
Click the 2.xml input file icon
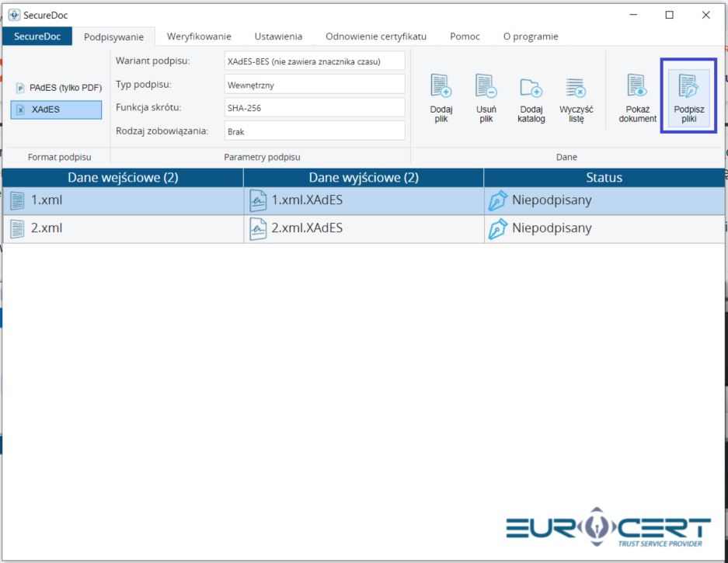click(17, 228)
